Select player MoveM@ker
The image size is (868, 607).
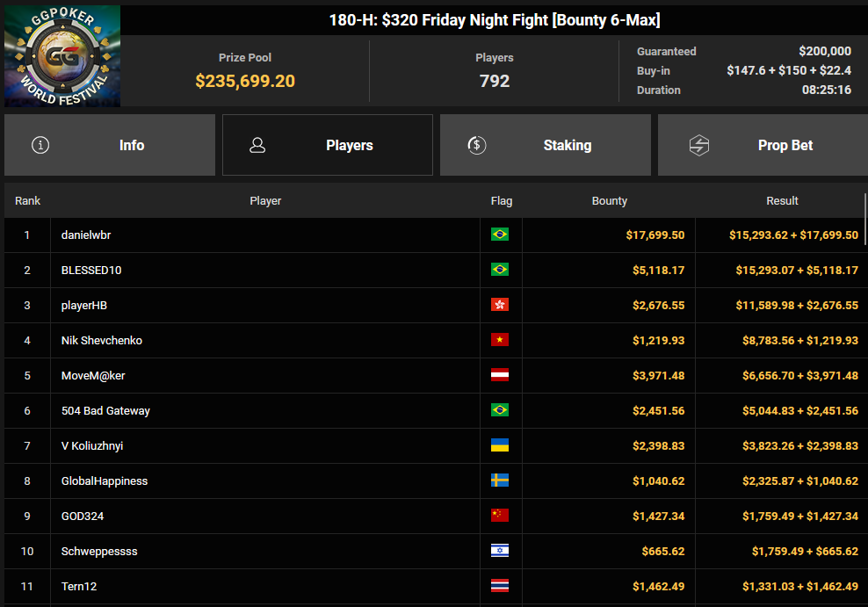93,376
